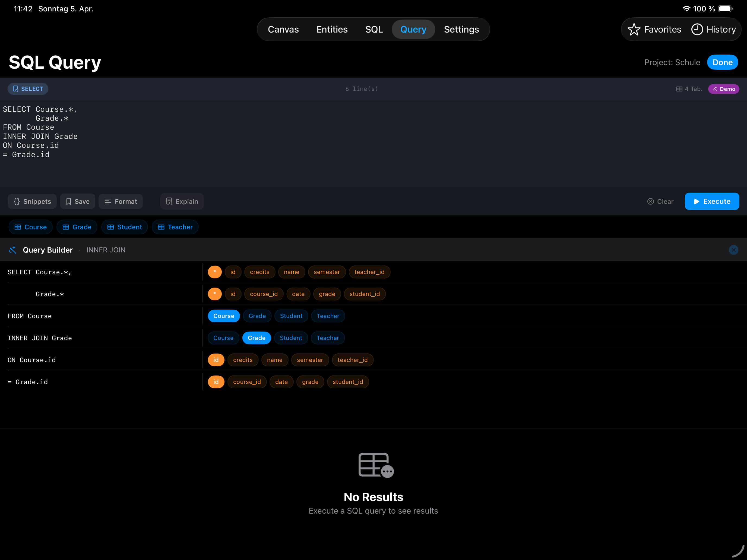Image resolution: width=747 pixels, height=560 pixels.
Task: Insert the Grade table chip
Action: pyautogui.click(x=77, y=227)
